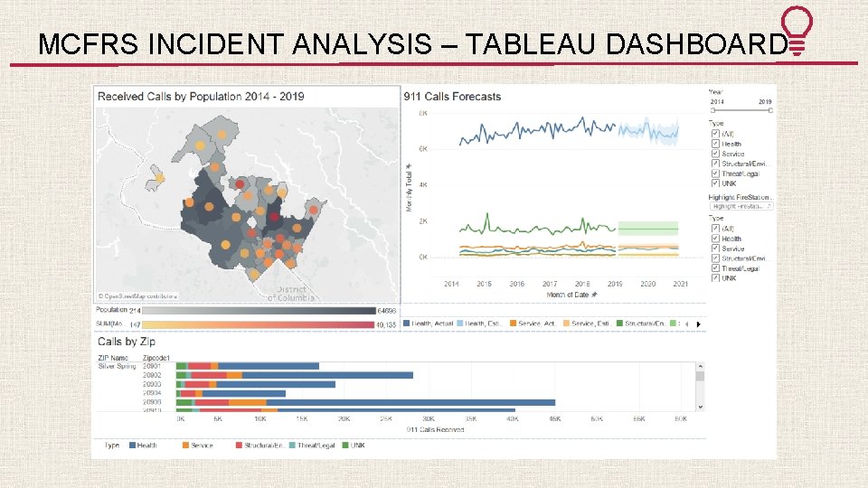Show previous forecast legend items with left arrow
868x488 pixels.
[687, 324]
